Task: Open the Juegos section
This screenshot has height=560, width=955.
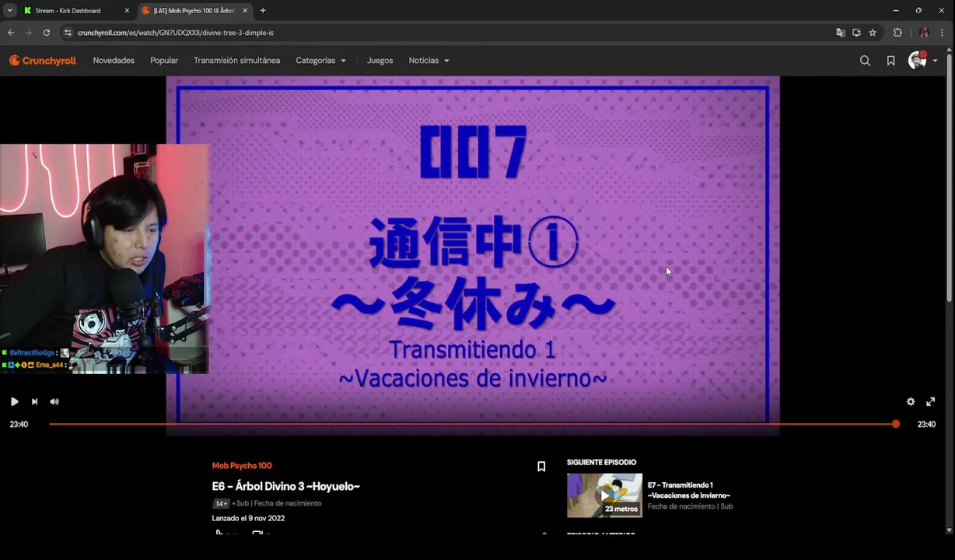Action: pos(380,61)
